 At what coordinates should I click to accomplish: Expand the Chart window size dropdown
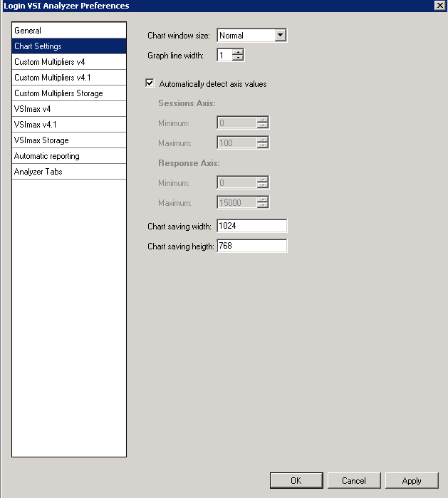pos(281,35)
